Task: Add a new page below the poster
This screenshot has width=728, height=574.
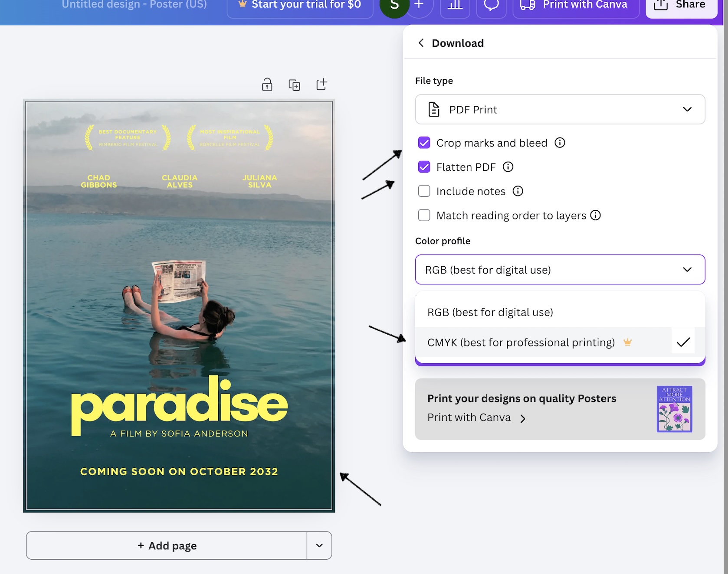Action: coord(166,545)
